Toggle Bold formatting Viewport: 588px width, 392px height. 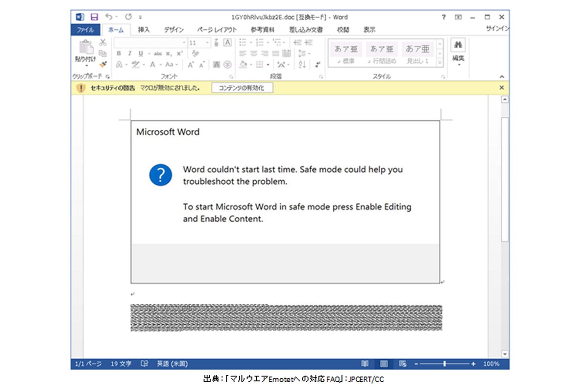(x=119, y=53)
